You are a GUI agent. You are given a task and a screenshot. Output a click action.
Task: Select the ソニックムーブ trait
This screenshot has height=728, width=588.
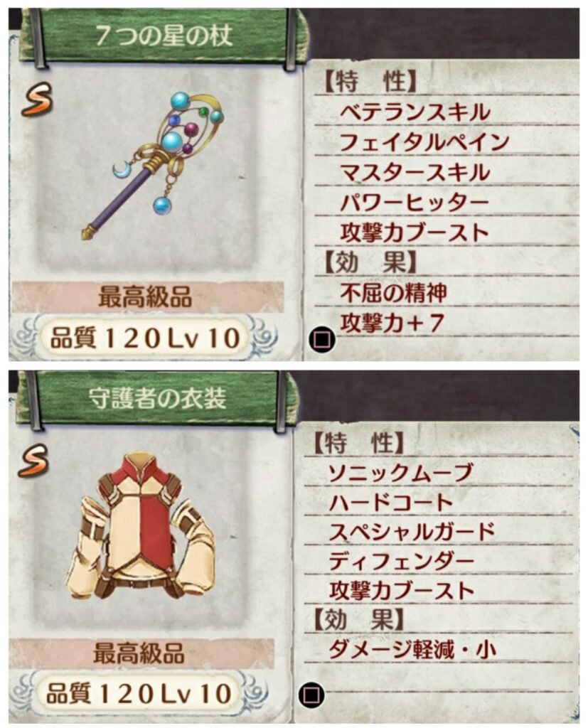400,473
